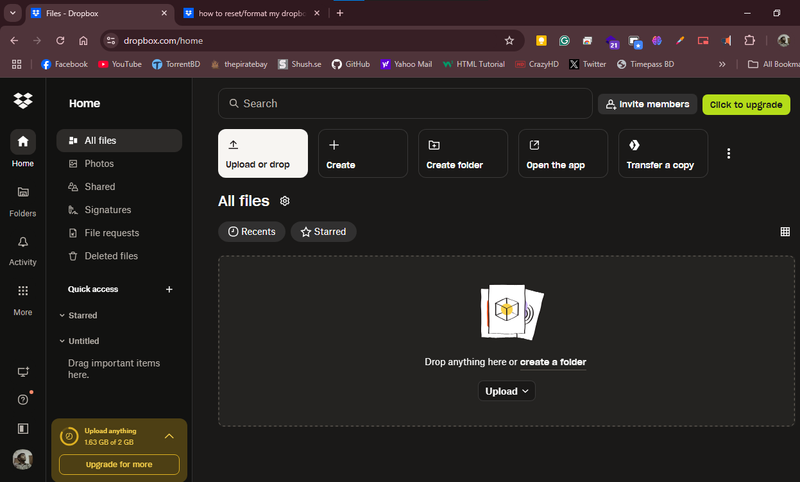Image resolution: width=800 pixels, height=482 pixels.
Task: Open the Folders sidebar icon
Action: pos(23,192)
